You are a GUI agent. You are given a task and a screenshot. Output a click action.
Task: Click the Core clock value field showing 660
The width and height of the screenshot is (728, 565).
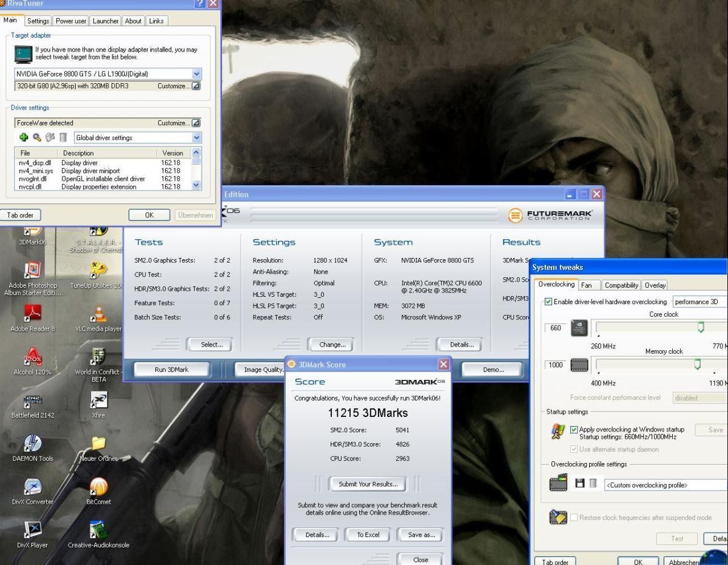click(x=556, y=328)
